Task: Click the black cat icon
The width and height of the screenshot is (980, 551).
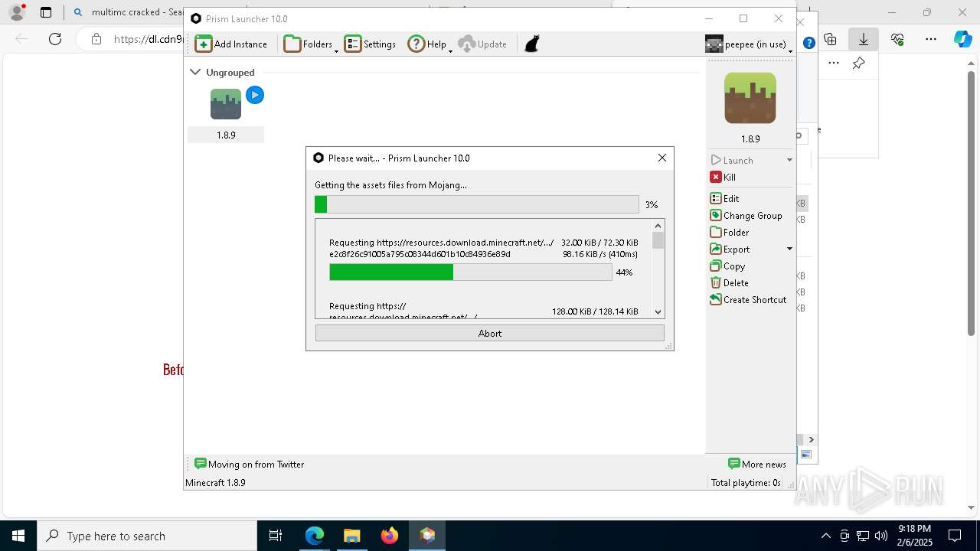Action: (532, 44)
